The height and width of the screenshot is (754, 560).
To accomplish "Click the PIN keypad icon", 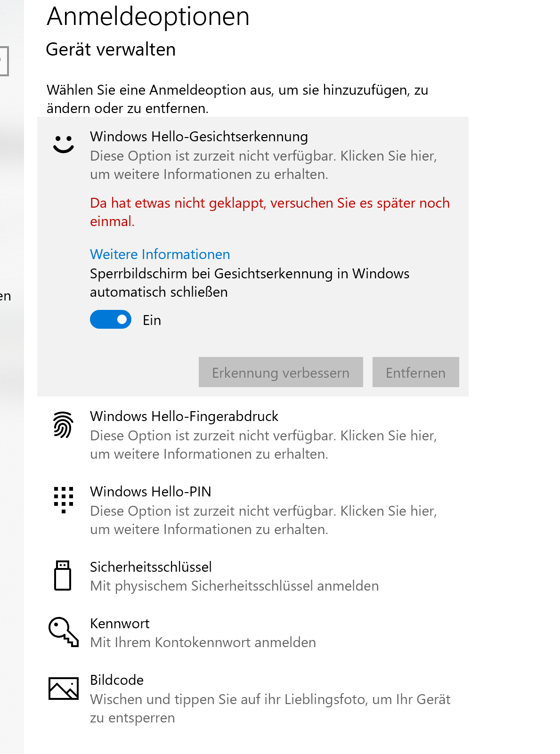I will (x=64, y=500).
